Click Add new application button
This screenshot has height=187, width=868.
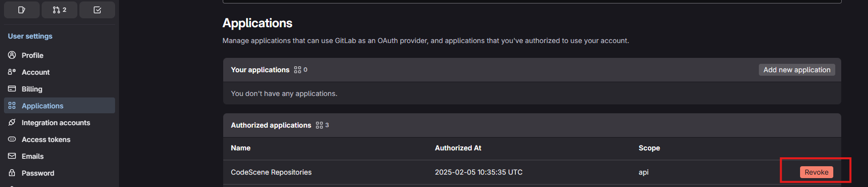(x=797, y=70)
